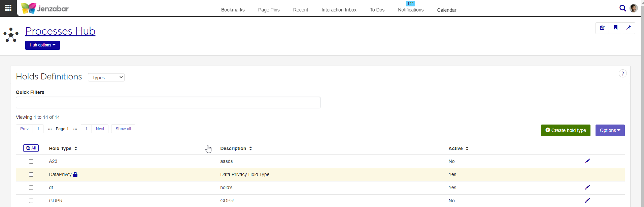Open Notifications in top navigation
The image size is (644, 207).
click(410, 10)
